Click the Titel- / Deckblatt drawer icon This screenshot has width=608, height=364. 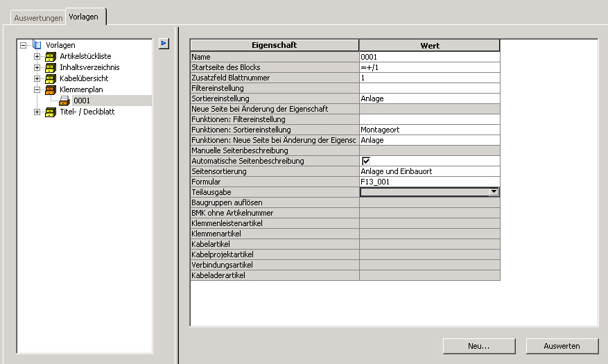51,112
